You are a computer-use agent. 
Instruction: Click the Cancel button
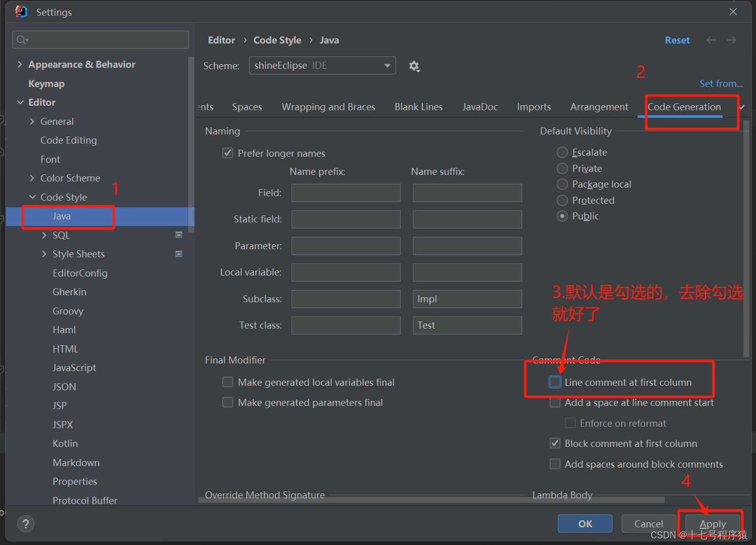649,524
